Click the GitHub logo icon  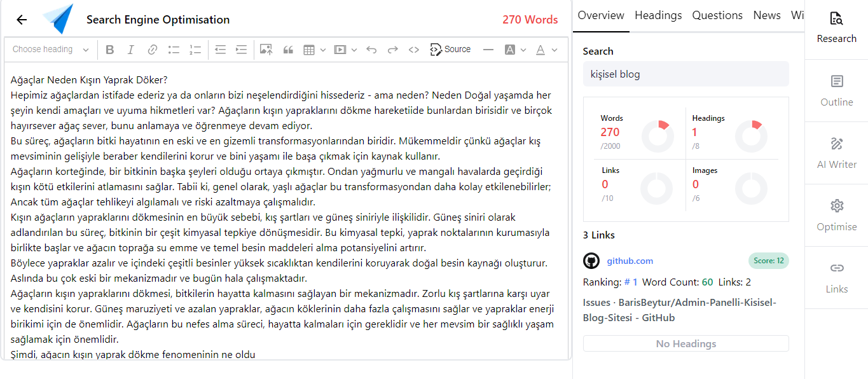(x=591, y=261)
